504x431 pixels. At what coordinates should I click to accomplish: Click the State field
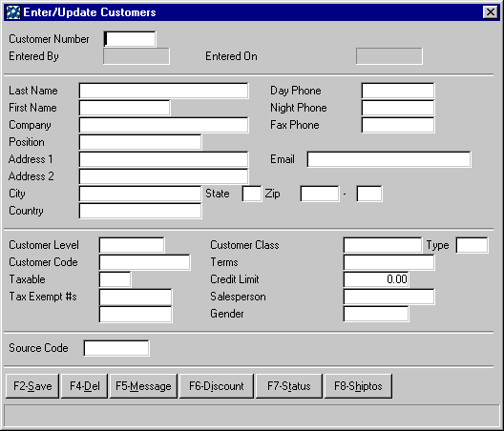click(252, 194)
